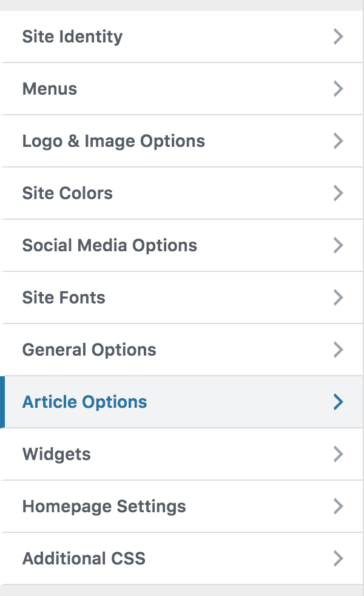Open the Site Identity section
The width and height of the screenshot is (364, 596).
[181, 36]
